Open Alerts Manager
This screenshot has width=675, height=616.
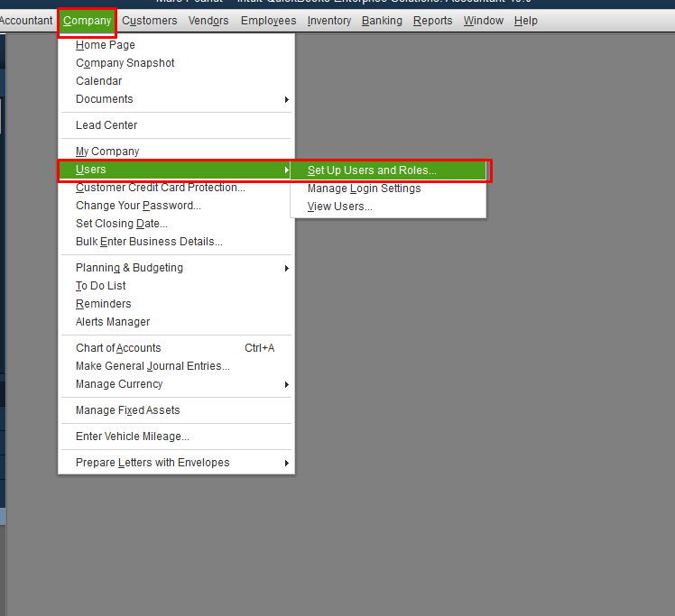pos(176,322)
